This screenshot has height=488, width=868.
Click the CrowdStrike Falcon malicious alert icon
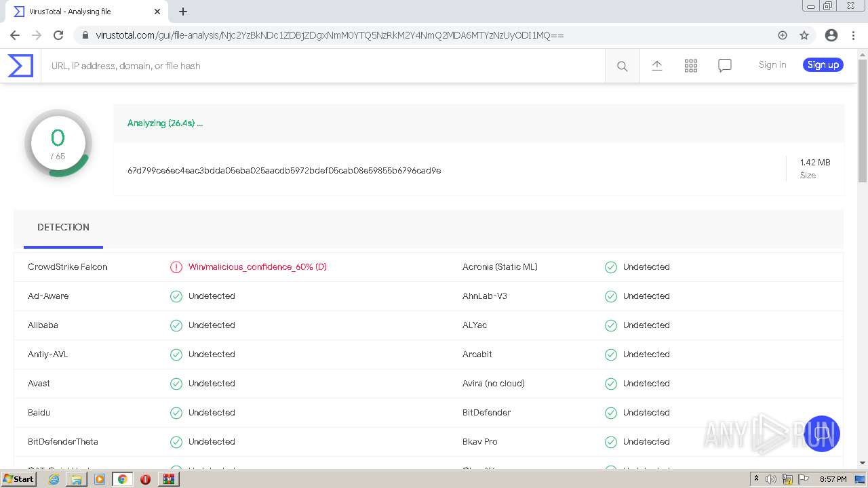(x=176, y=267)
